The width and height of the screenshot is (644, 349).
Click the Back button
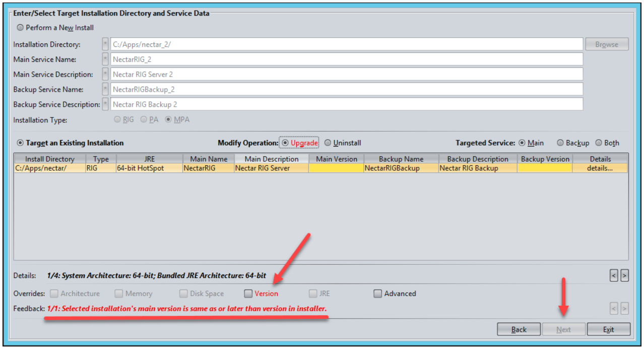[519, 329]
